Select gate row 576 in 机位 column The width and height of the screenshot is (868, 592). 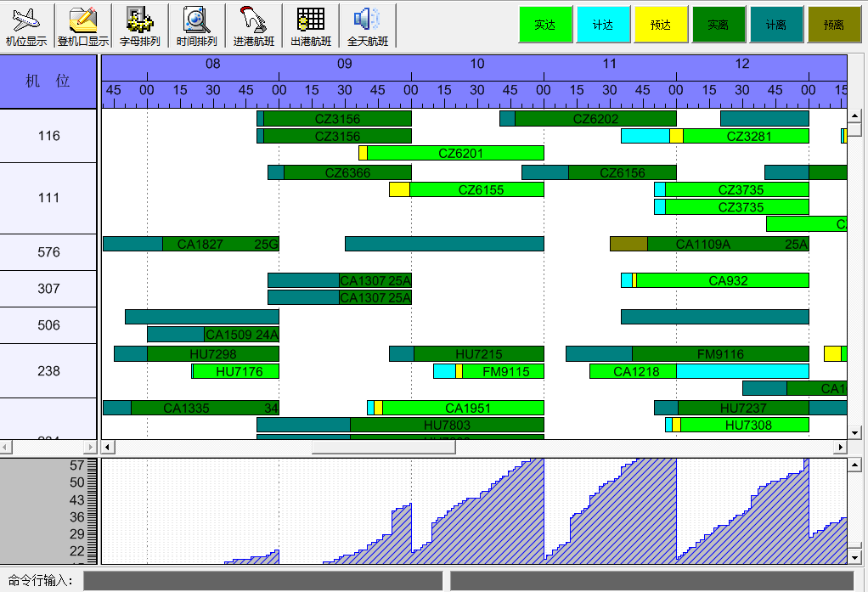(49, 252)
